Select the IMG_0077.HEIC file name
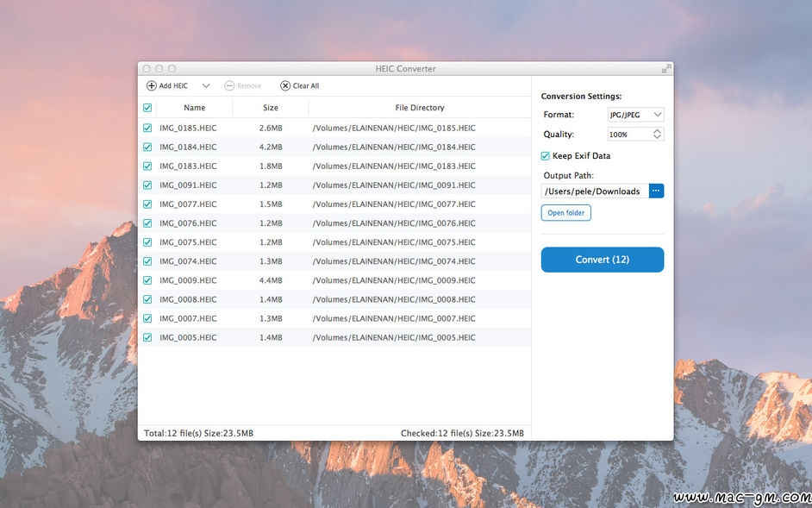The width and height of the screenshot is (812, 508). (x=188, y=204)
